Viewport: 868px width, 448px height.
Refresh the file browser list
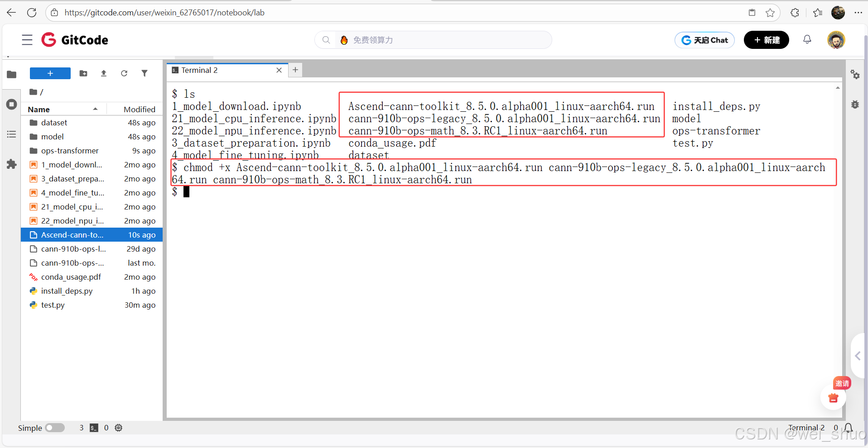tap(124, 73)
